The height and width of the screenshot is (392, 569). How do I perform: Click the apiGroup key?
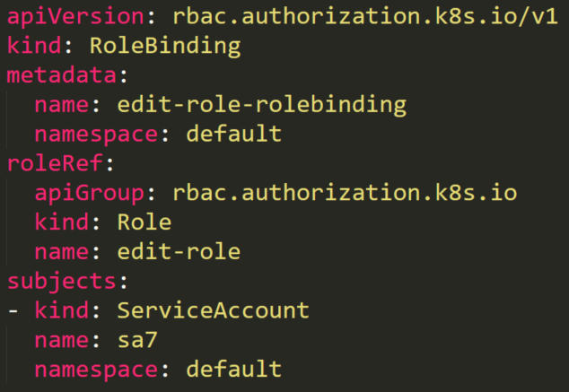pyautogui.click(x=89, y=194)
